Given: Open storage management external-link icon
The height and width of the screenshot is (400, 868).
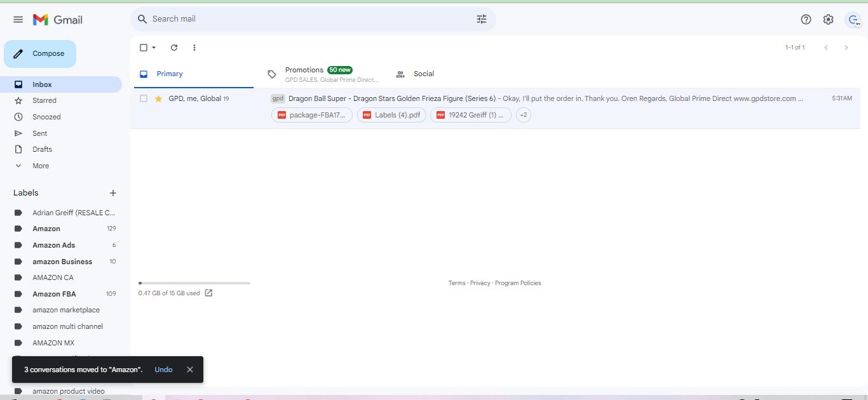Looking at the screenshot, I should coord(208,293).
